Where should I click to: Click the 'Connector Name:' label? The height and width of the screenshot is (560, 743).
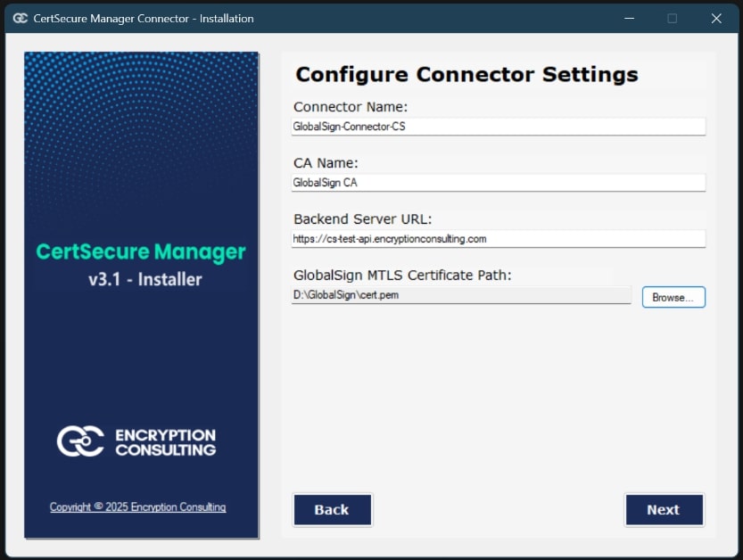pos(351,107)
